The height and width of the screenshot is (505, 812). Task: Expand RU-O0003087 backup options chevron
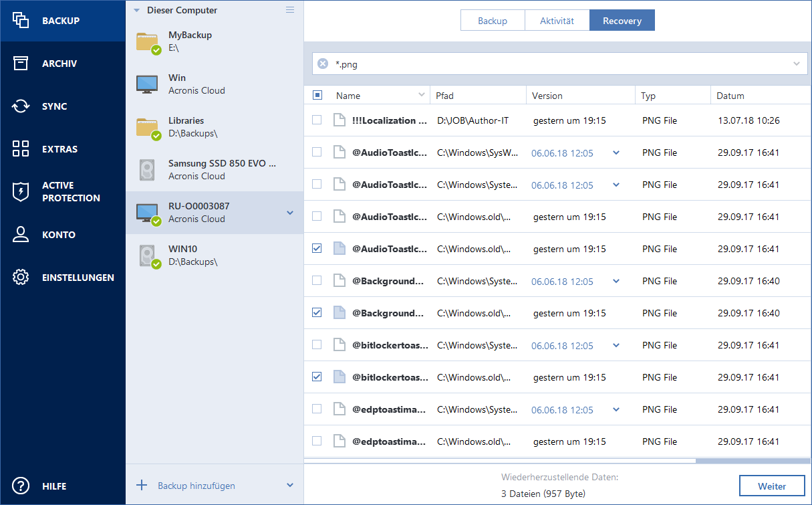(x=290, y=213)
